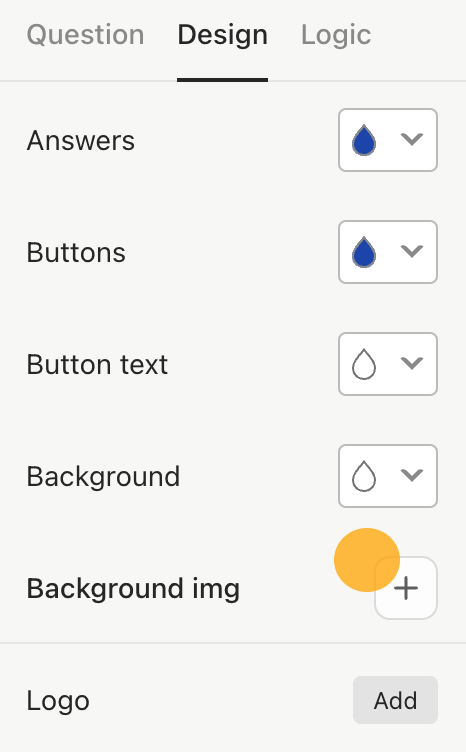Click the empty droplet icon for Button text
The image size is (466, 752).
coord(364,364)
